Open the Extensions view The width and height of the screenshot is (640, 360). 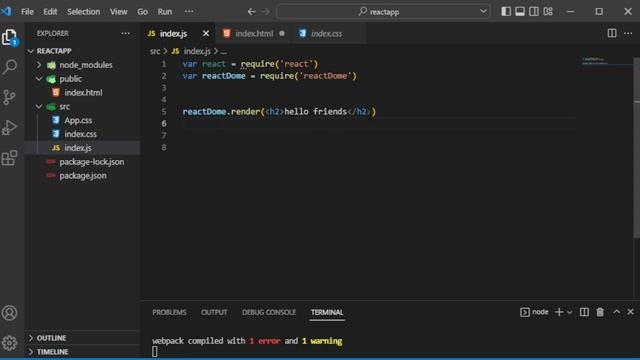tap(9, 158)
